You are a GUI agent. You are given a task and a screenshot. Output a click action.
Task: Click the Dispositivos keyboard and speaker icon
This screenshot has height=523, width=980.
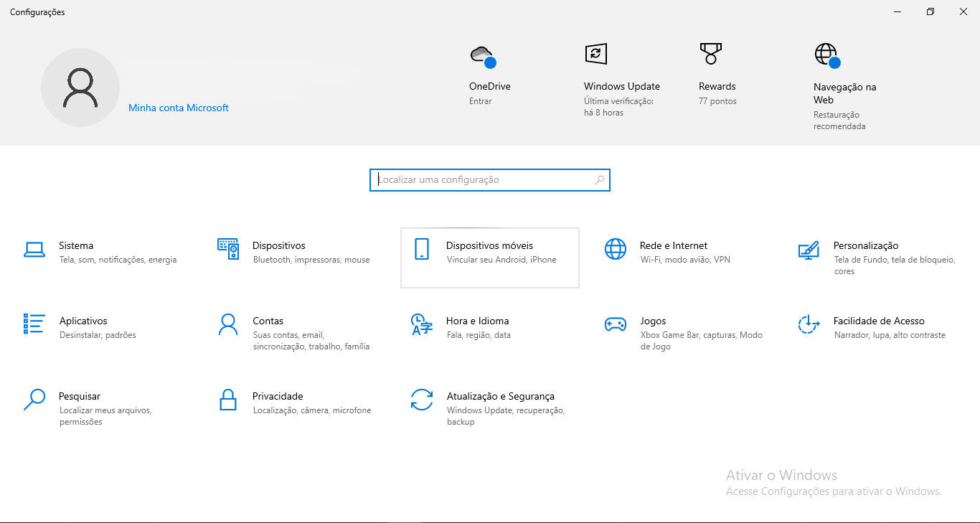[227, 249]
